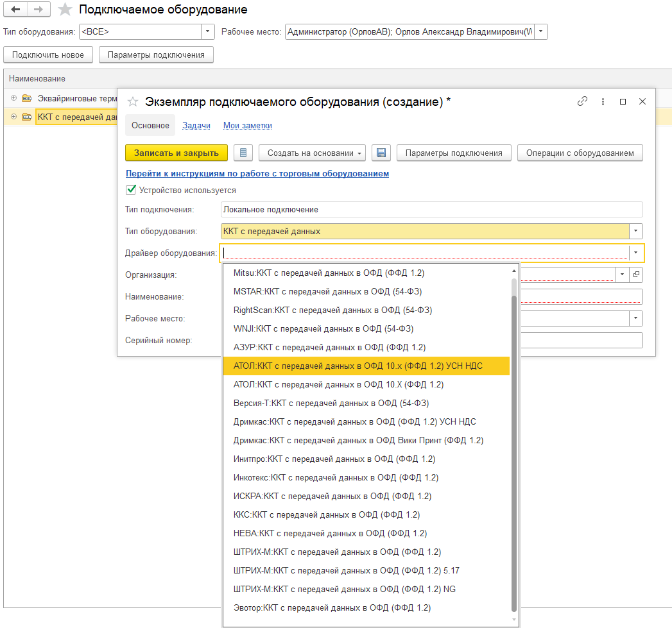Open the three-dot more options menu
Screen dimensions: 672x628
coord(603,101)
